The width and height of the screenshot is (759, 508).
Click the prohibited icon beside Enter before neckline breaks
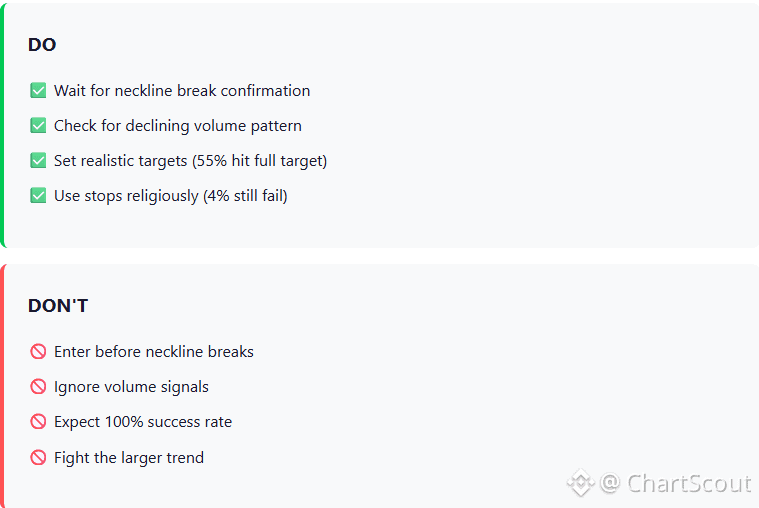(x=38, y=352)
